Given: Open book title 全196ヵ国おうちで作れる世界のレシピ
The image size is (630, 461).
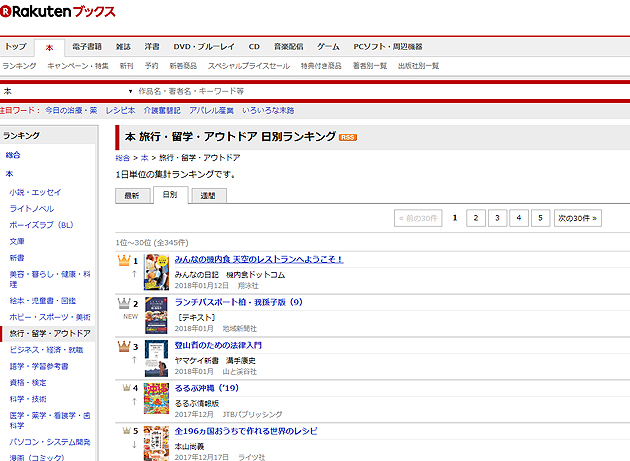Looking at the screenshot, I should pos(246,431).
